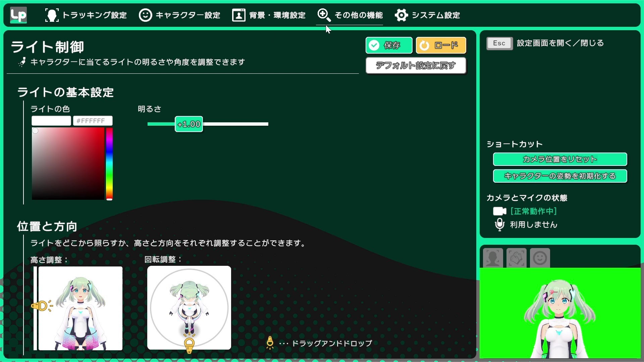The height and width of the screenshot is (362, 644).
Task: Click the smiley icon on キャラクター設定
Action: (145, 15)
